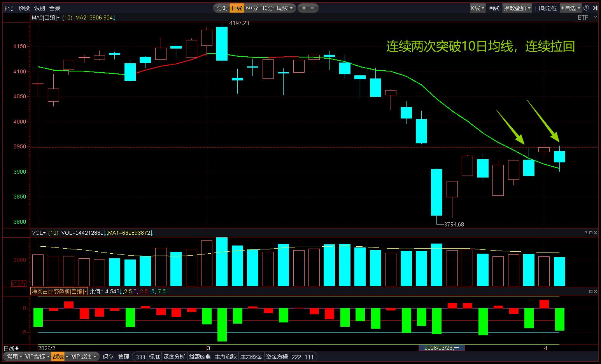Image resolution: width=601 pixels, height=364 pixels.
Task: Maximize the VOL volume indicator panel
Action: coord(591,233)
